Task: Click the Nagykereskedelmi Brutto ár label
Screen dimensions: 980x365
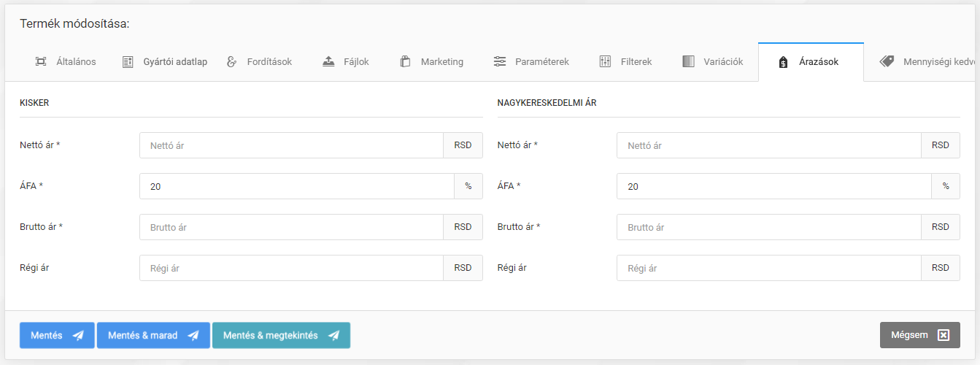Action: pyautogui.click(x=518, y=227)
